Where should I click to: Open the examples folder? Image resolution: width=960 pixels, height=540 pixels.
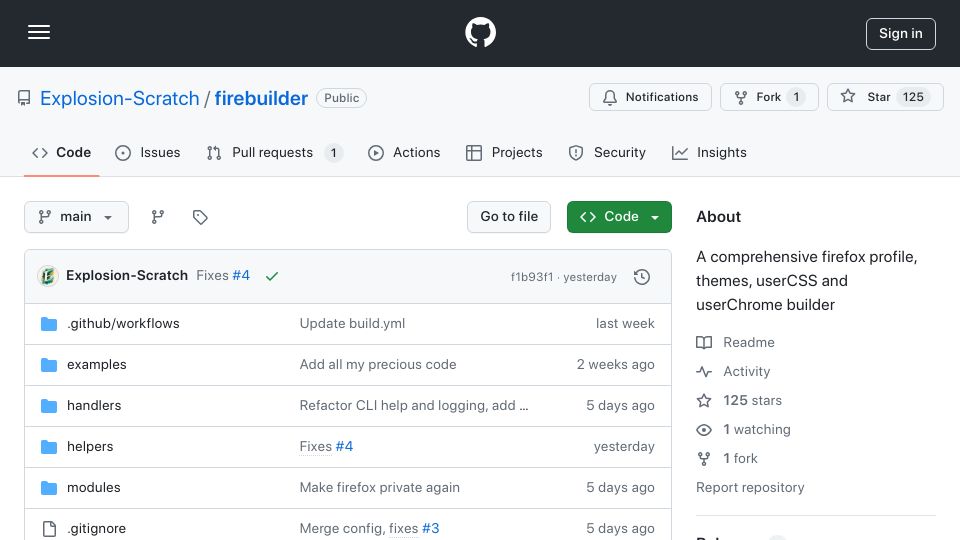(97, 364)
